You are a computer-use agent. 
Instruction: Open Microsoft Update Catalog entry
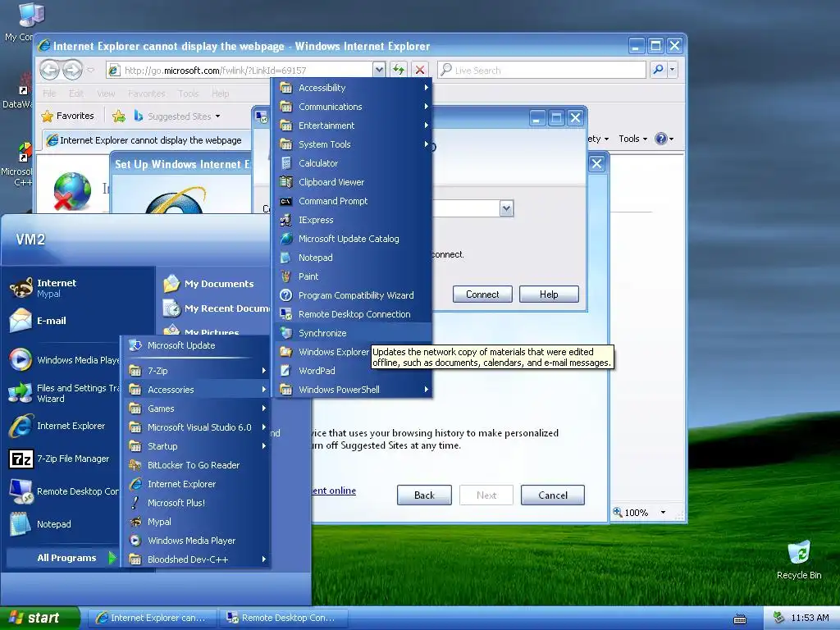pyautogui.click(x=353, y=239)
